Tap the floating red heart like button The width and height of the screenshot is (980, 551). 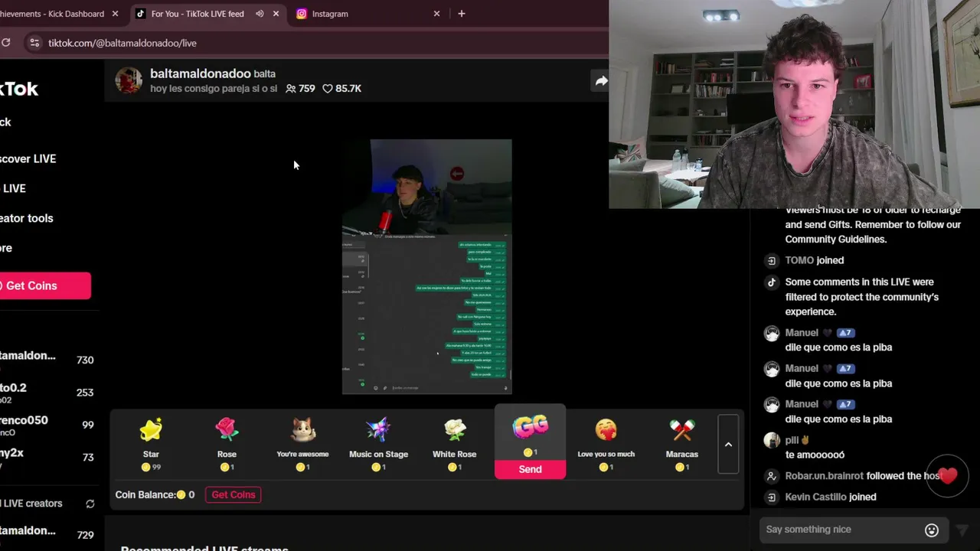[948, 476]
